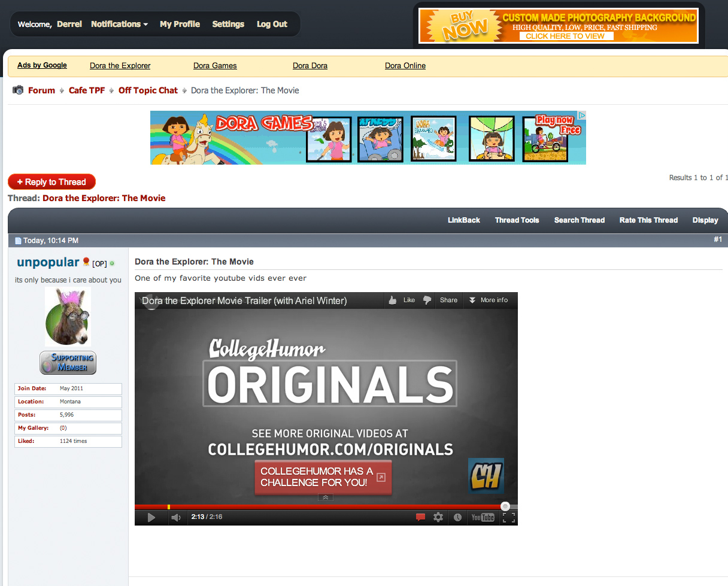
Task: Open the Display options menu
Action: pos(705,220)
